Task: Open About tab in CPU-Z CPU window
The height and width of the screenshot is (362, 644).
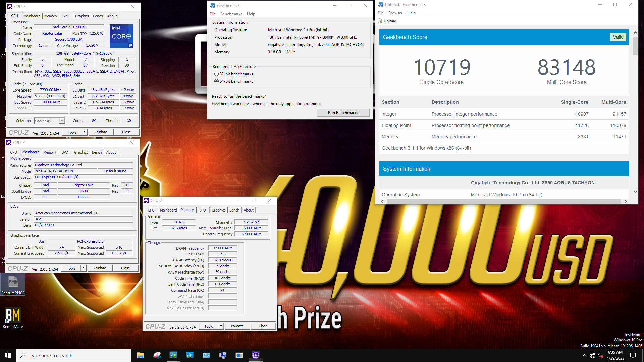Action: pyautogui.click(x=112, y=16)
